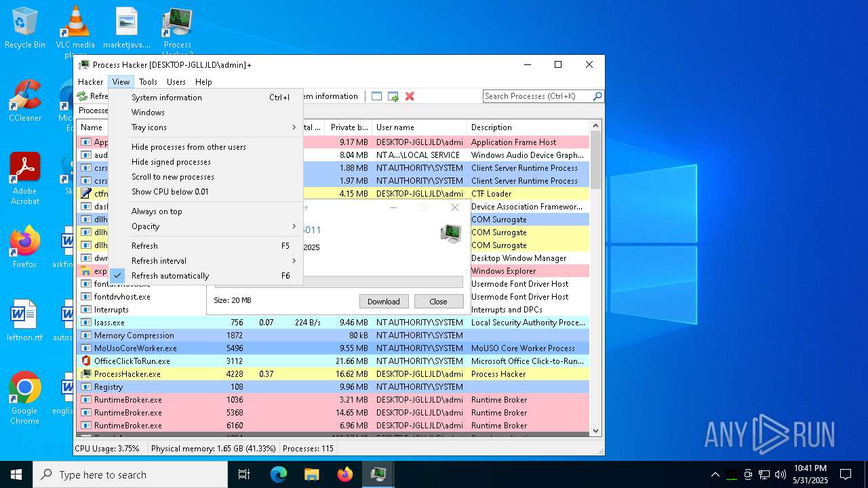
Task: Toggle Refresh automatically checked item
Action: (205, 276)
